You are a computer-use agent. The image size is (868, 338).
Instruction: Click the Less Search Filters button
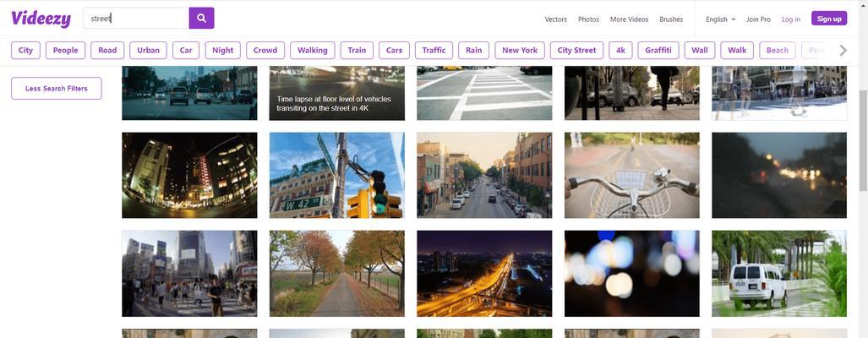[57, 89]
